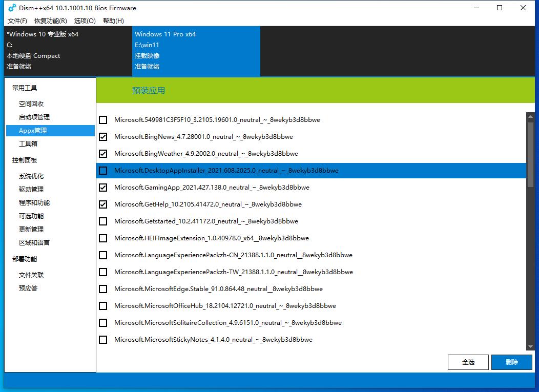Click the 全选 select-all button
The width and height of the screenshot is (539, 392).
pos(468,362)
